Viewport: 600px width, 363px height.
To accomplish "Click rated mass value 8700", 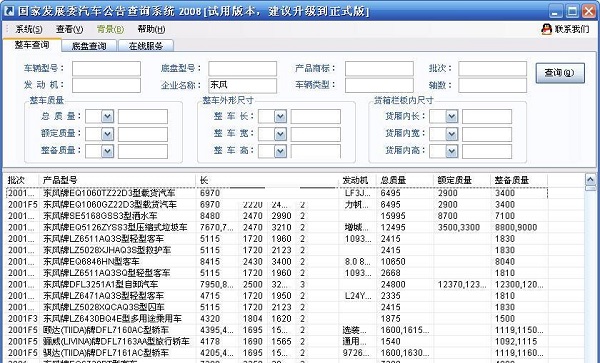I will [x=448, y=216].
